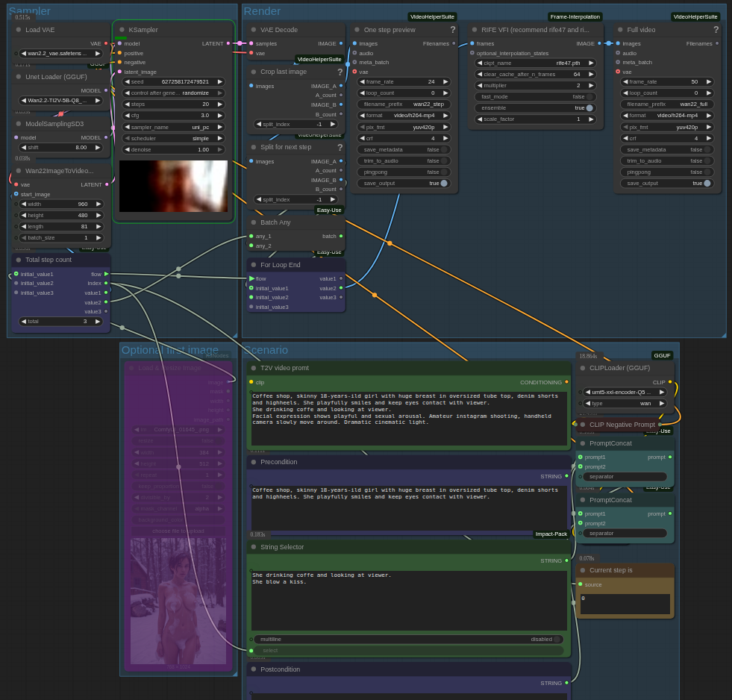Collapse the KSampler node using its title dot
732x700 pixels.
122,30
